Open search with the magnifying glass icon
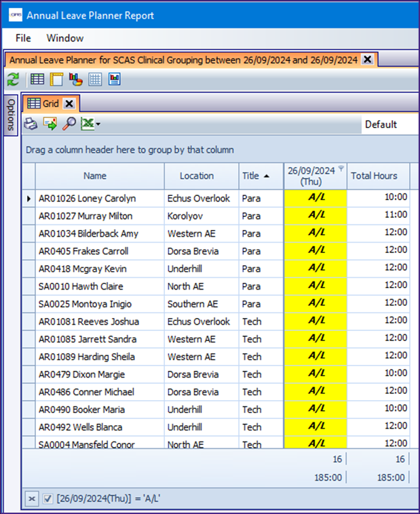420x514 pixels. pos(69,124)
